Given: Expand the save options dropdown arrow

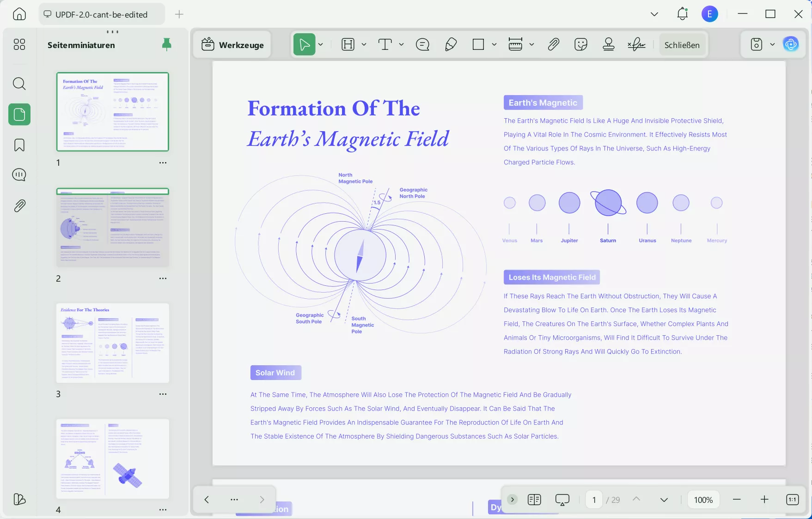Looking at the screenshot, I should pyautogui.click(x=772, y=44).
